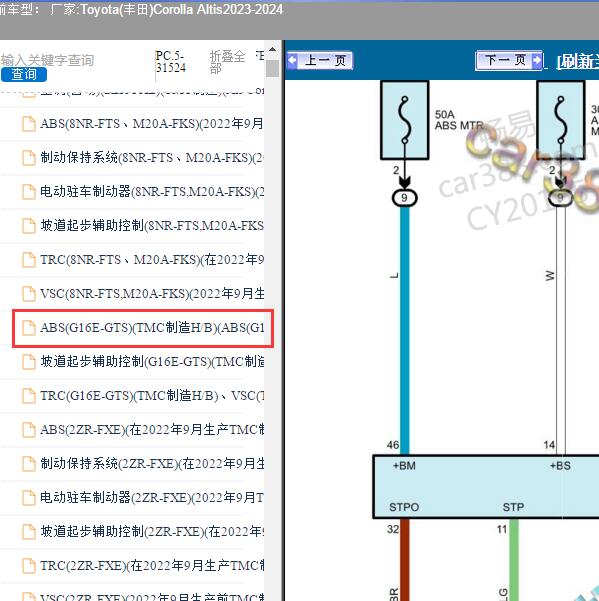Click the 查询 search button
The image size is (599, 601).
24,74
